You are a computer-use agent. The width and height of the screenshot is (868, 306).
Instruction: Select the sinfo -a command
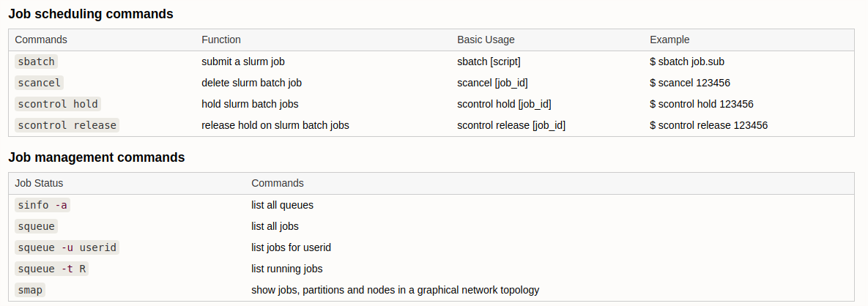tap(42, 205)
